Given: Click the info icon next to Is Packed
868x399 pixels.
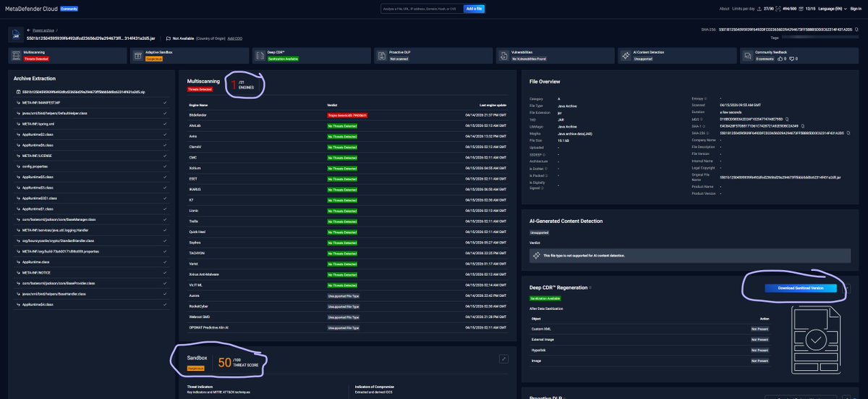Looking at the screenshot, I should tap(545, 176).
